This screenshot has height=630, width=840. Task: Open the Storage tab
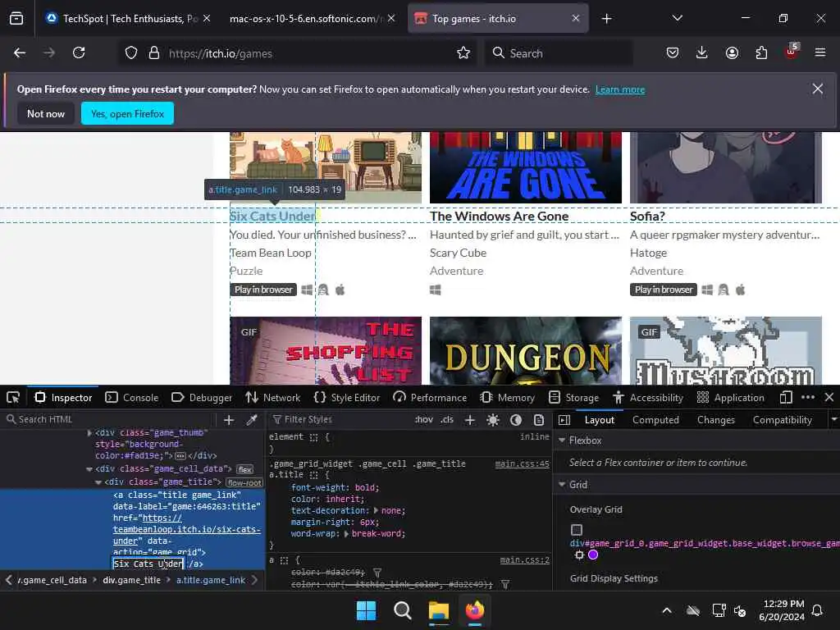(x=573, y=398)
